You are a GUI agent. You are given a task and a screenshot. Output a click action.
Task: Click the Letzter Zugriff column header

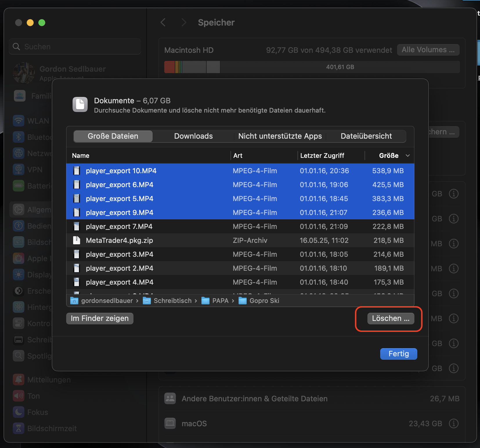[x=322, y=156]
